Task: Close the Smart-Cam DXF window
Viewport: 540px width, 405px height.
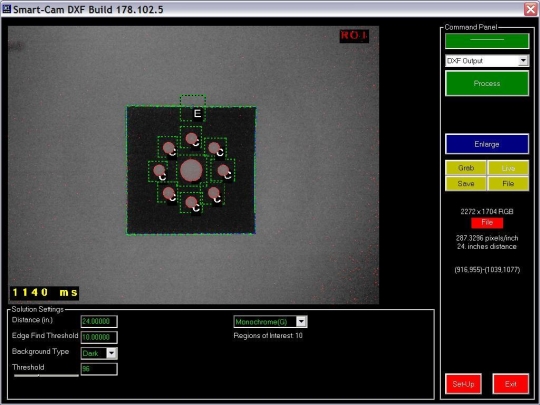Action: tap(531, 9)
